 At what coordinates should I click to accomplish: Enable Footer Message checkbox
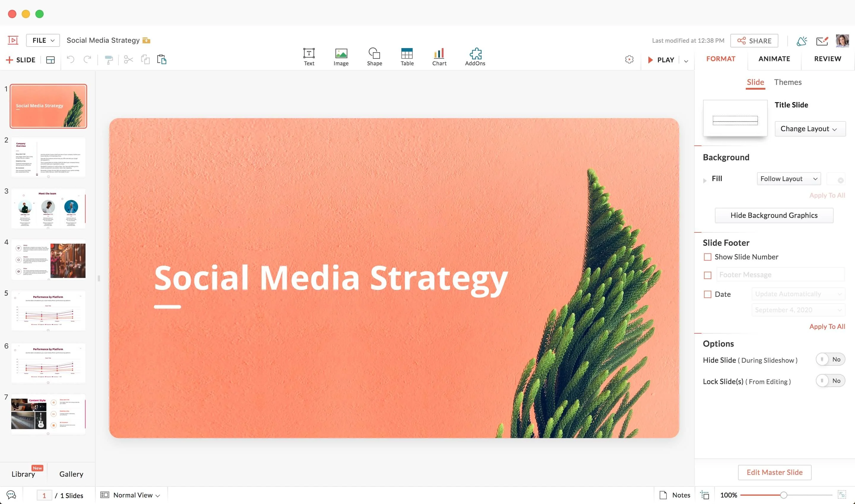pyautogui.click(x=707, y=275)
